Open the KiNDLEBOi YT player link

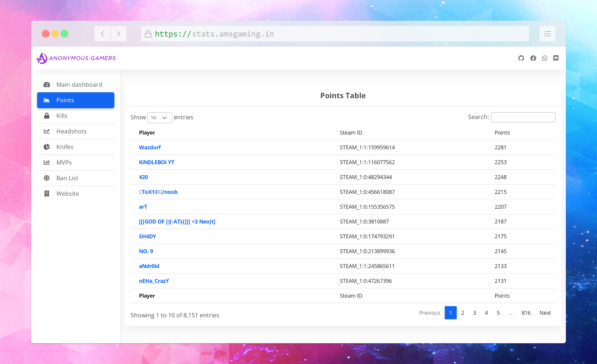157,162
